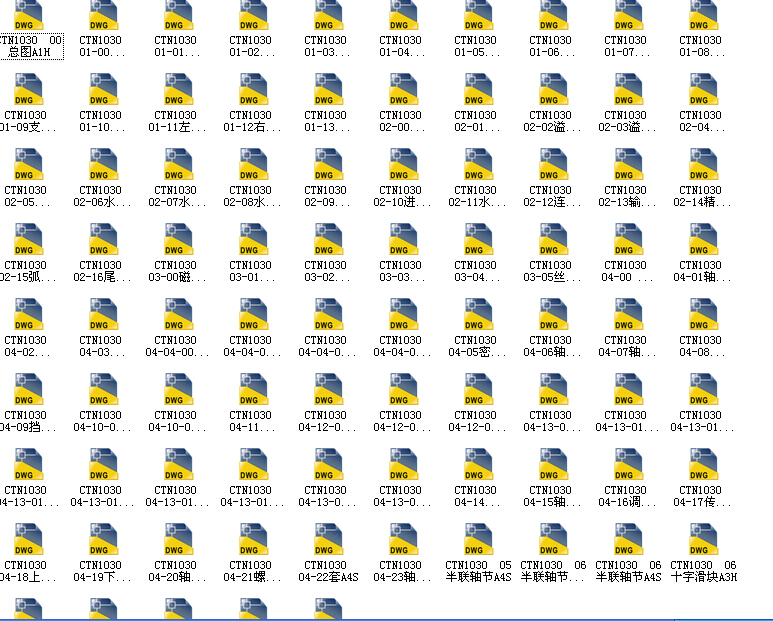Click the label 'CTN1030 04-15轴...'

click(552, 496)
